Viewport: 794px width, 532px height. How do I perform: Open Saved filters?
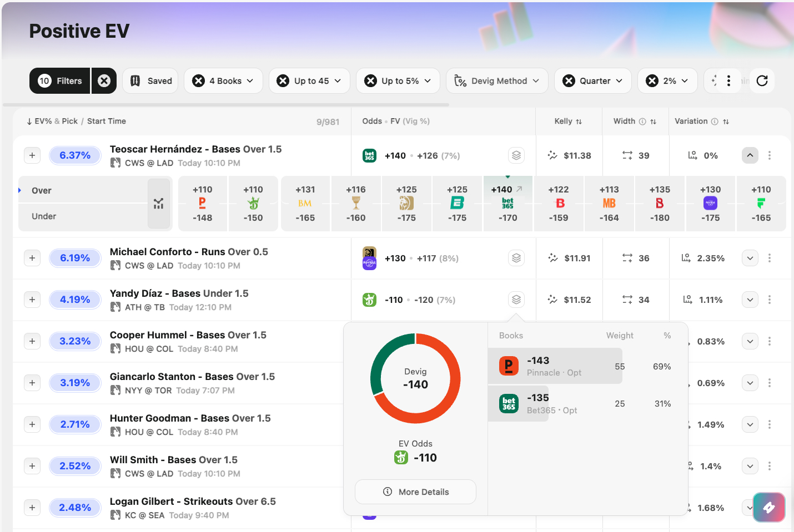[150, 81]
